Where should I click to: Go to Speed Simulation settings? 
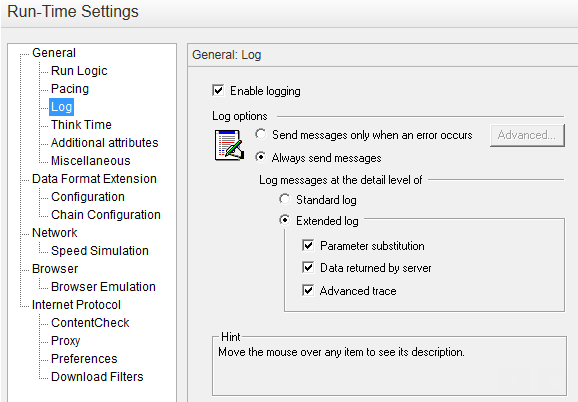tap(100, 251)
